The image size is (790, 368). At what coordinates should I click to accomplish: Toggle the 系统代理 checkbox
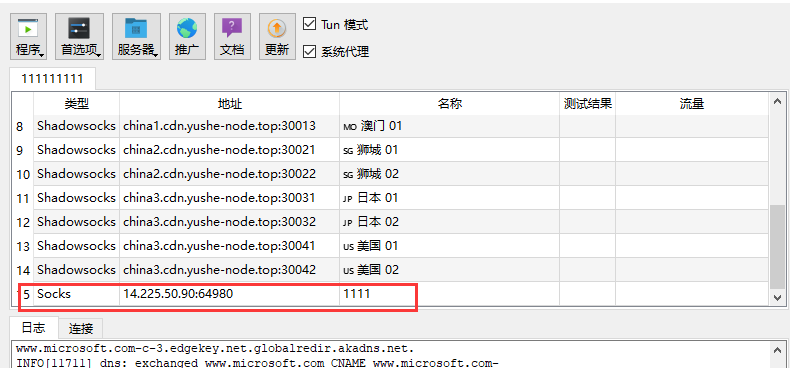(x=309, y=51)
